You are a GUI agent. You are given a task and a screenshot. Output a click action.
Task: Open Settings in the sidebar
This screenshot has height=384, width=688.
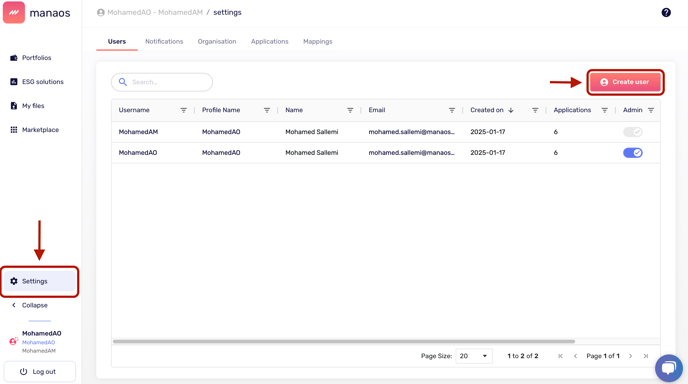click(x=39, y=281)
